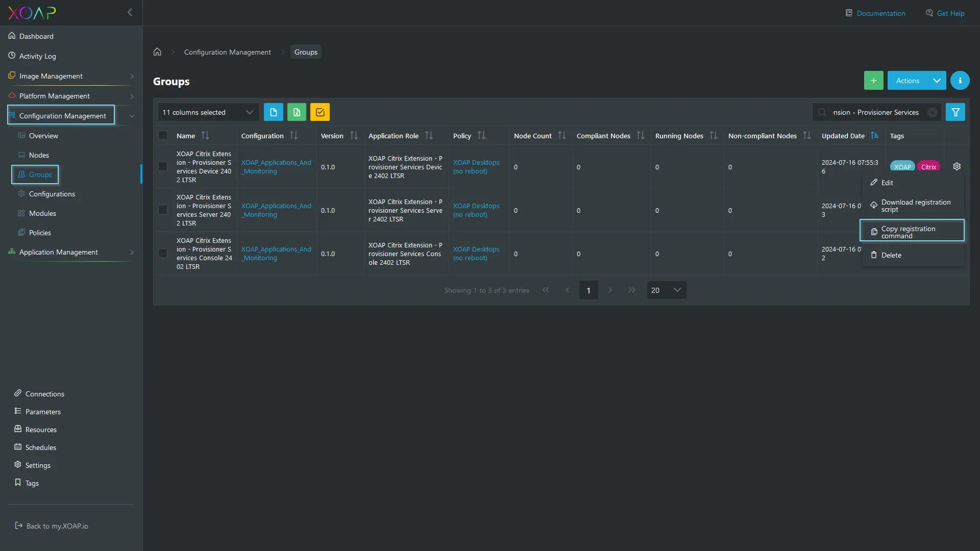This screenshot has height=551, width=980.
Task: Open the Overview submenu item
Action: click(43, 136)
